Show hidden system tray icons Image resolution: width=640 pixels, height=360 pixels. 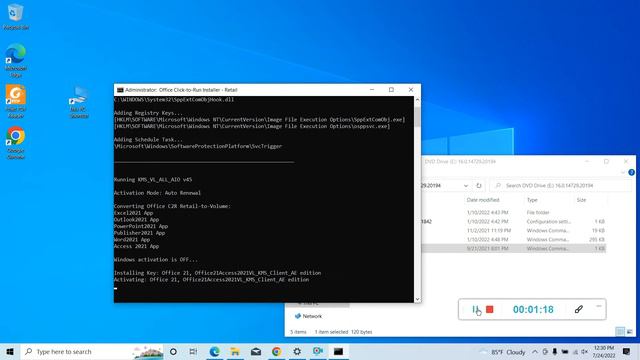click(x=535, y=352)
